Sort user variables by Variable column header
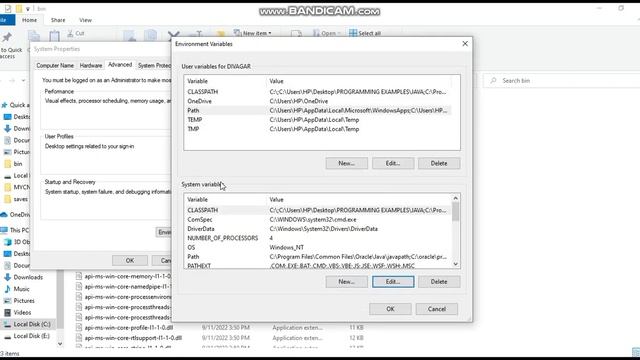Image resolution: width=640 pixels, height=360 pixels. (225, 81)
